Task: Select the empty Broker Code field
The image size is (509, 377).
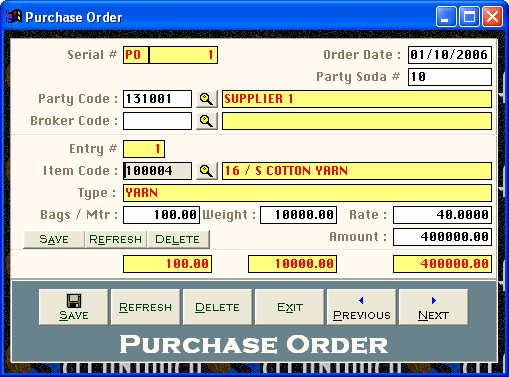Action: 157,121
